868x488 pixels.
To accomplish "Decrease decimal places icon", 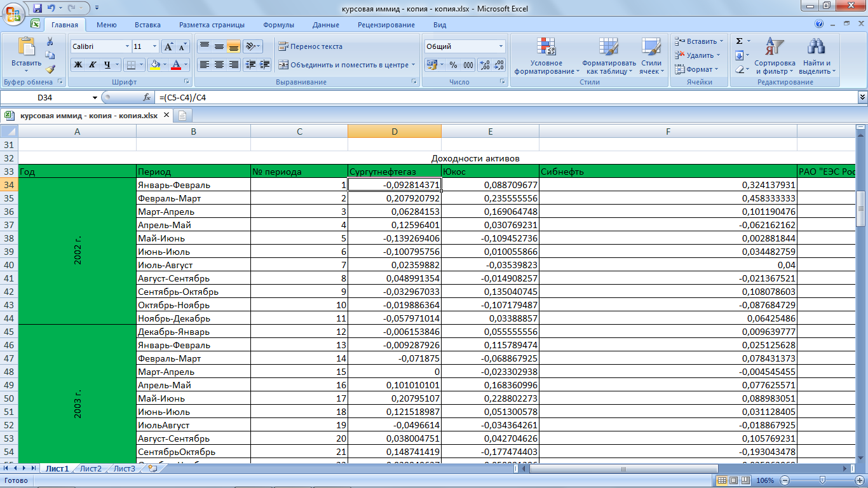I will point(499,64).
